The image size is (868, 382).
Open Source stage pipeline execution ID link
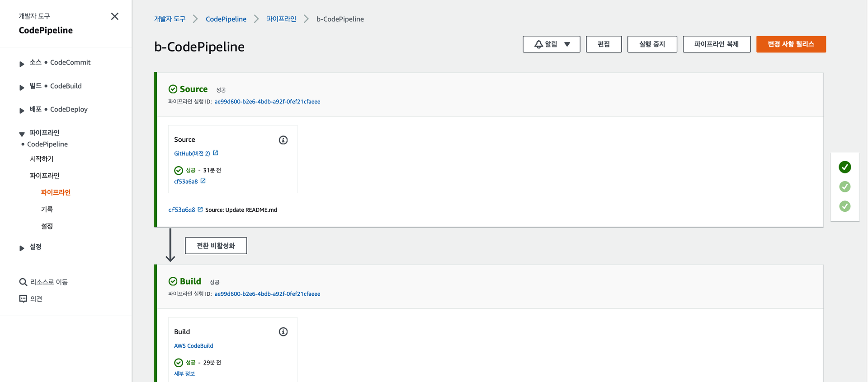pyautogui.click(x=267, y=102)
